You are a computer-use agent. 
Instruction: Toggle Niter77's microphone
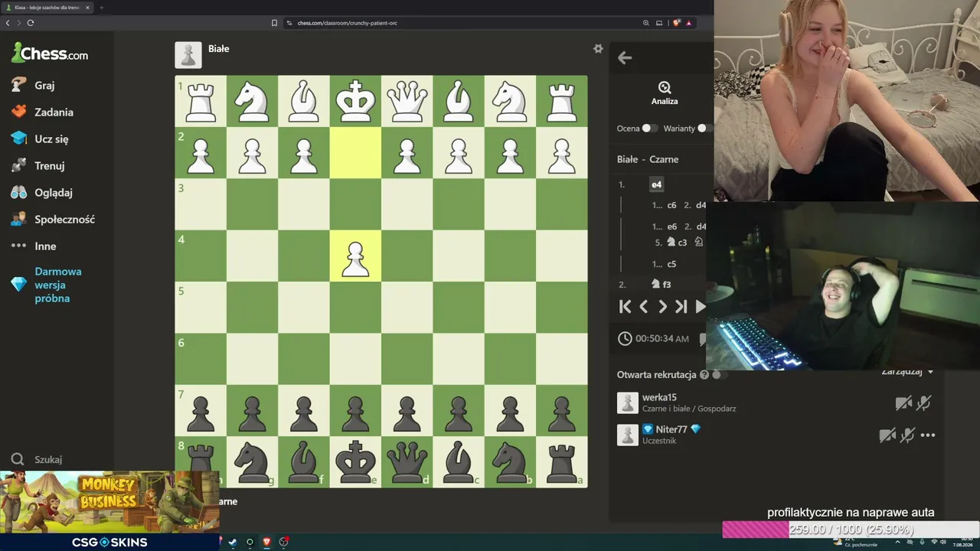907,435
